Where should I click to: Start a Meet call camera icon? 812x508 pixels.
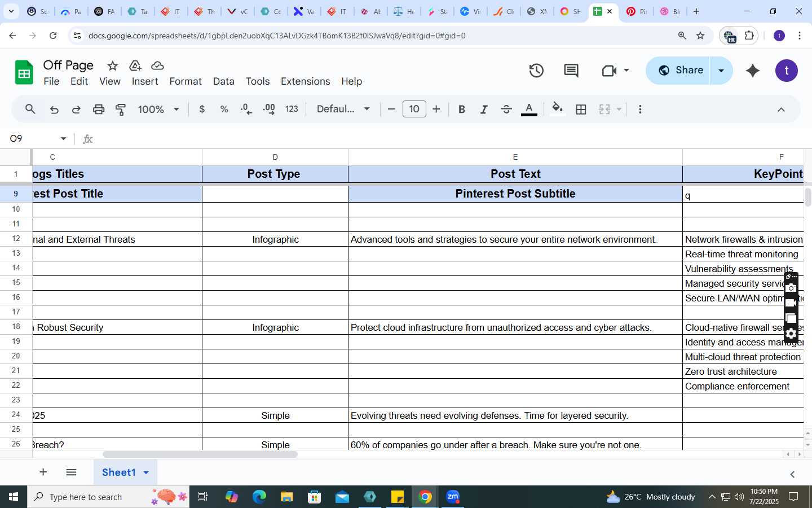tap(609, 71)
